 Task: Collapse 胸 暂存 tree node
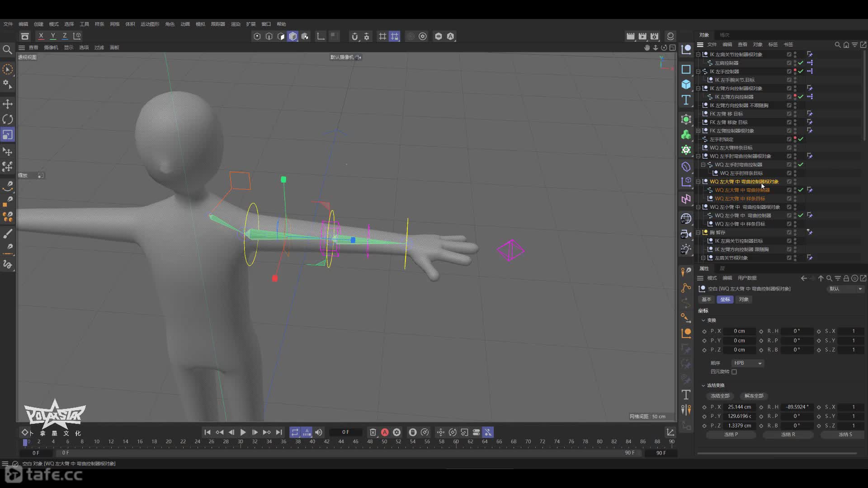click(698, 233)
